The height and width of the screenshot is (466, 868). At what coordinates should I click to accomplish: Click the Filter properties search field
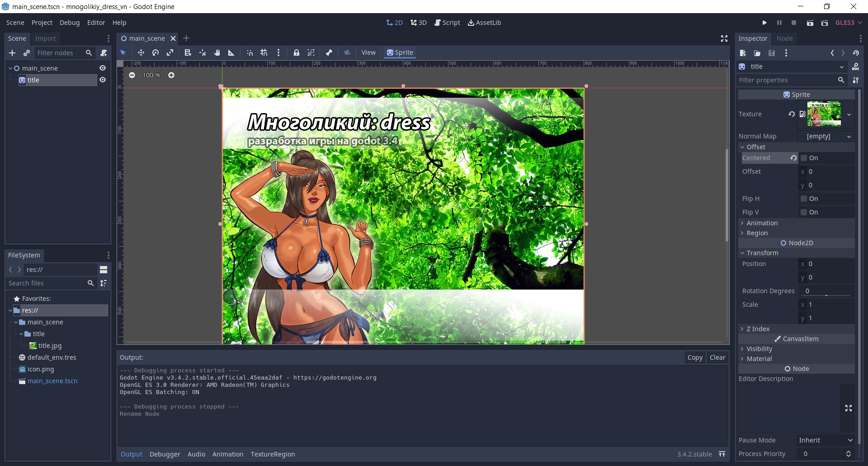[x=792, y=80]
